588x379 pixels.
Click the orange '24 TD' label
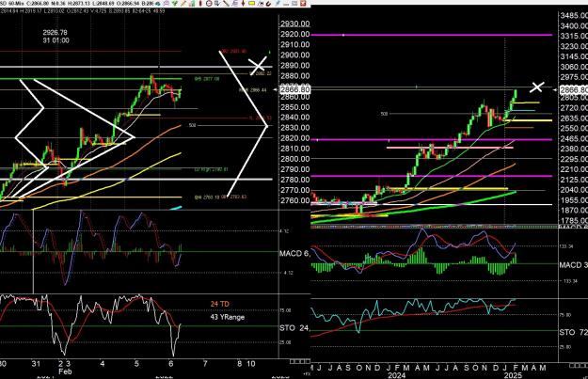[220, 304]
